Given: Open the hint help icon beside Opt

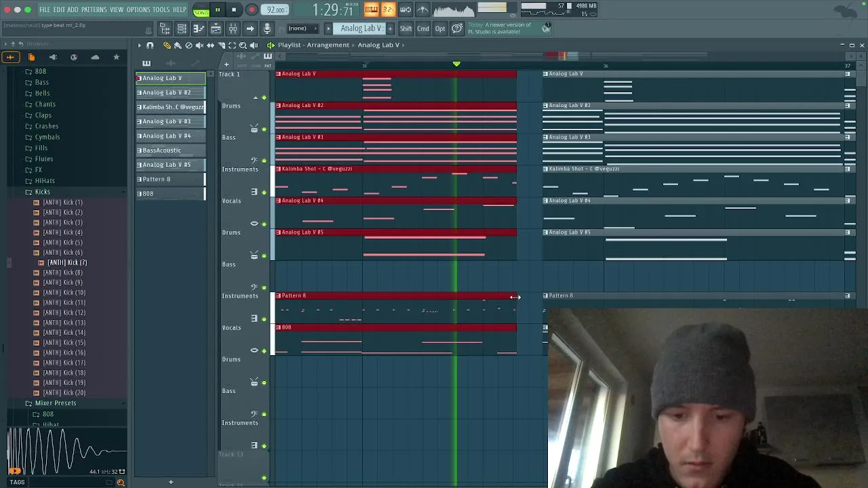Looking at the screenshot, I should [x=457, y=28].
